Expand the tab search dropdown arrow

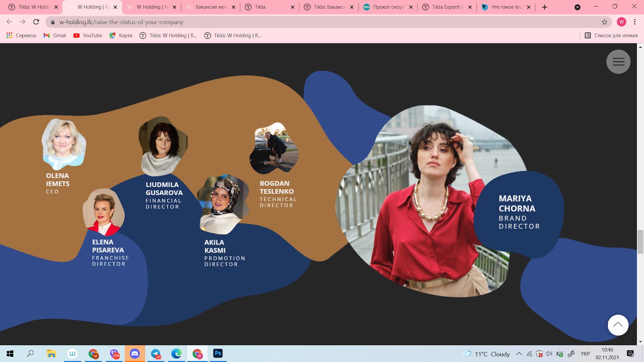coord(577,7)
